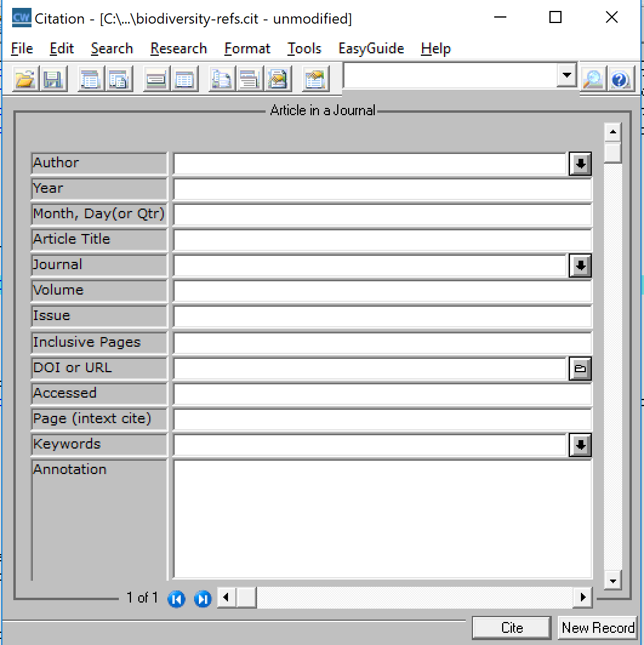Open the toolbar search combo box dropdown

click(x=567, y=76)
